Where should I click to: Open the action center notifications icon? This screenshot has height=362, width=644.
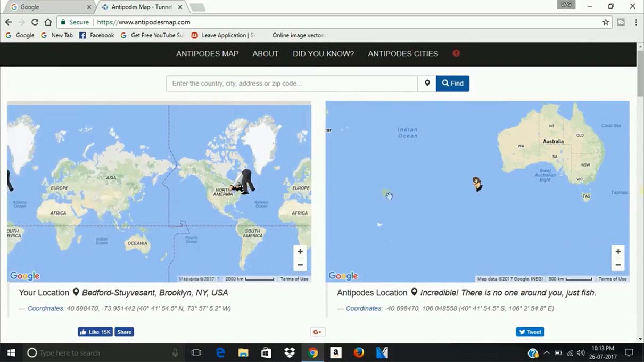[629, 352]
